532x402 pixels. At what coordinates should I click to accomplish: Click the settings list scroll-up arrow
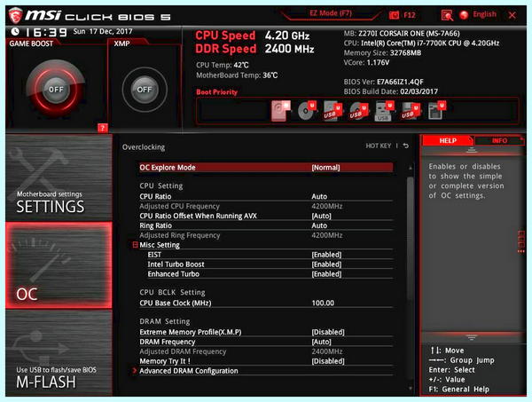point(411,168)
